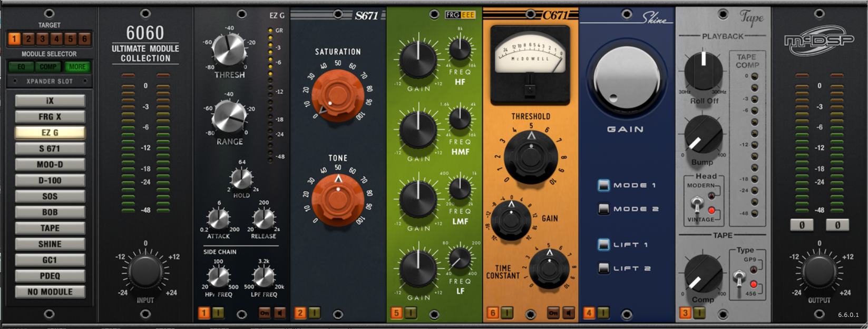Click the XPANDER SLOT panel
868x329 pixels.
[x=50, y=82]
